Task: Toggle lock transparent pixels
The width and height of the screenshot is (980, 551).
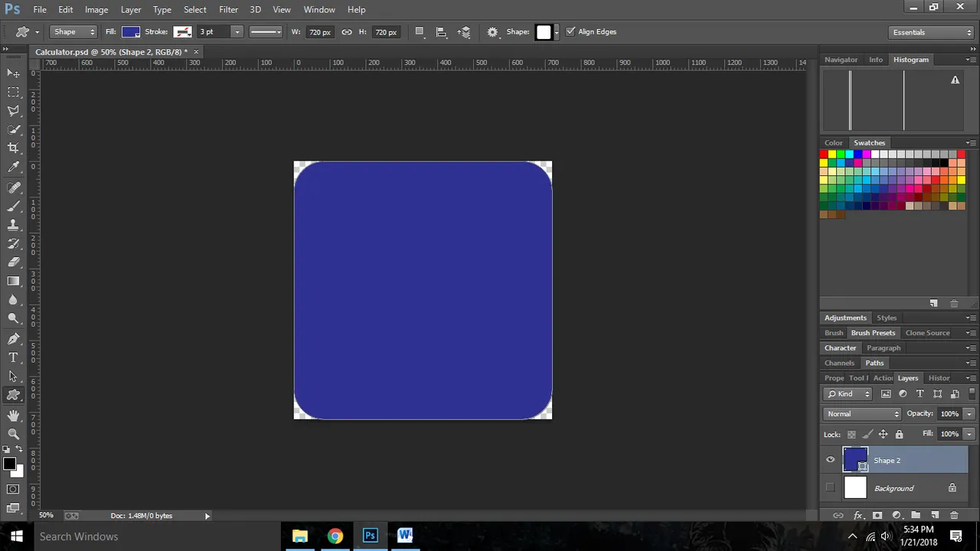Action: point(851,435)
